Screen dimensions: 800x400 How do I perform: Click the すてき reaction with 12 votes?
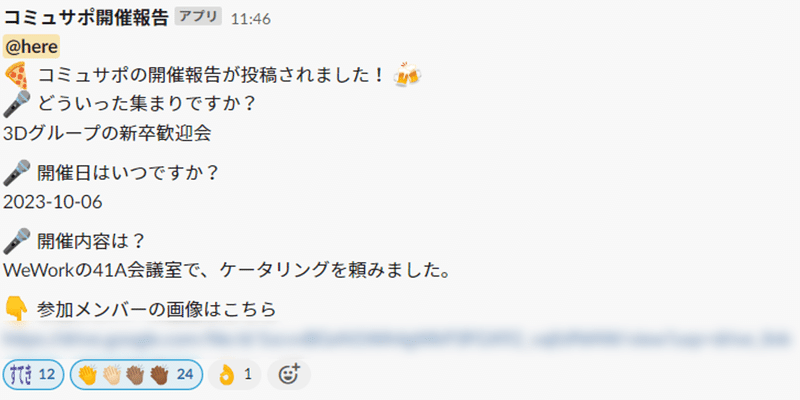[33, 374]
